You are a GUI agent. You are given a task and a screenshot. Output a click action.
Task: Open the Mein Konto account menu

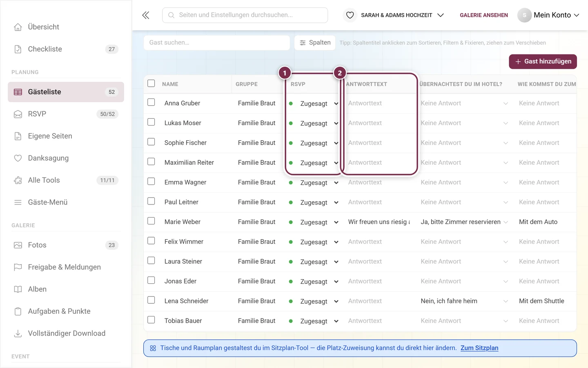point(548,15)
